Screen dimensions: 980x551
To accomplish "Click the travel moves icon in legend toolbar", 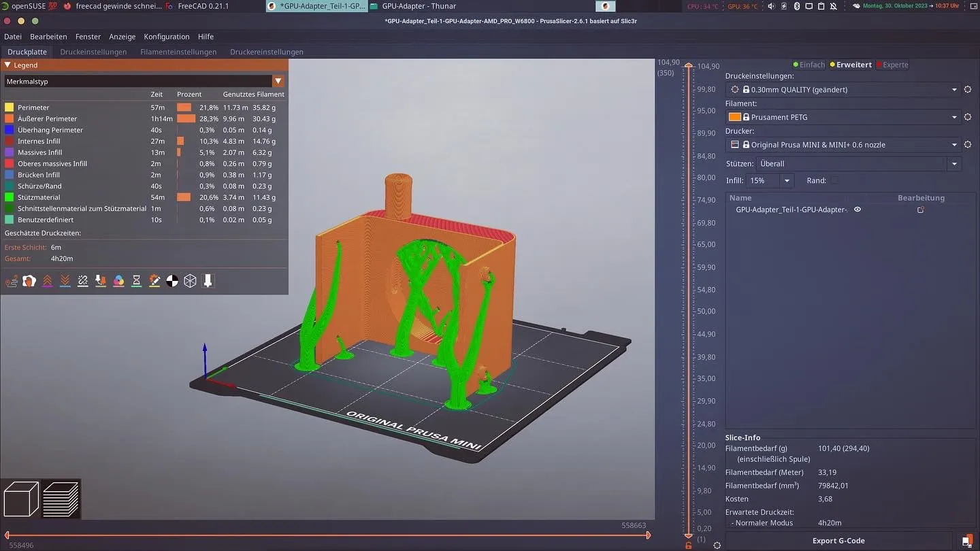I will (12, 280).
